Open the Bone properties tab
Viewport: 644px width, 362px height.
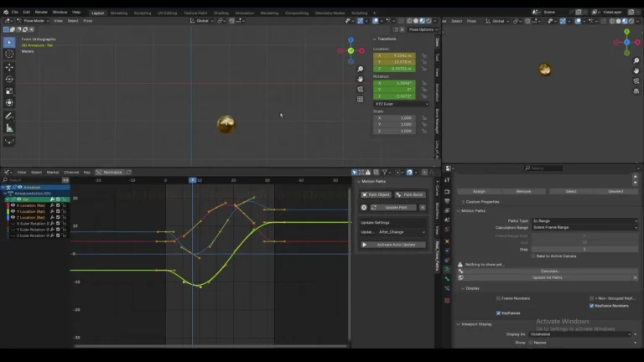click(x=447, y=279)
